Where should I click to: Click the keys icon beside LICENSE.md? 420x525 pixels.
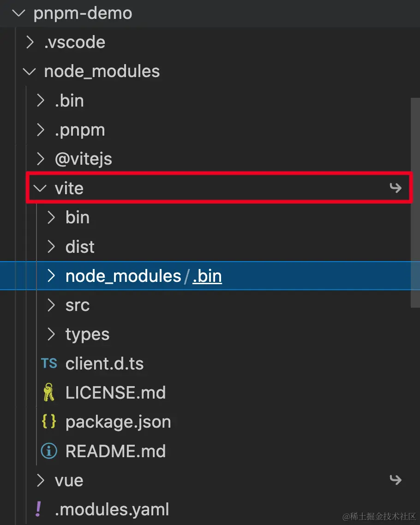(48, 393)
